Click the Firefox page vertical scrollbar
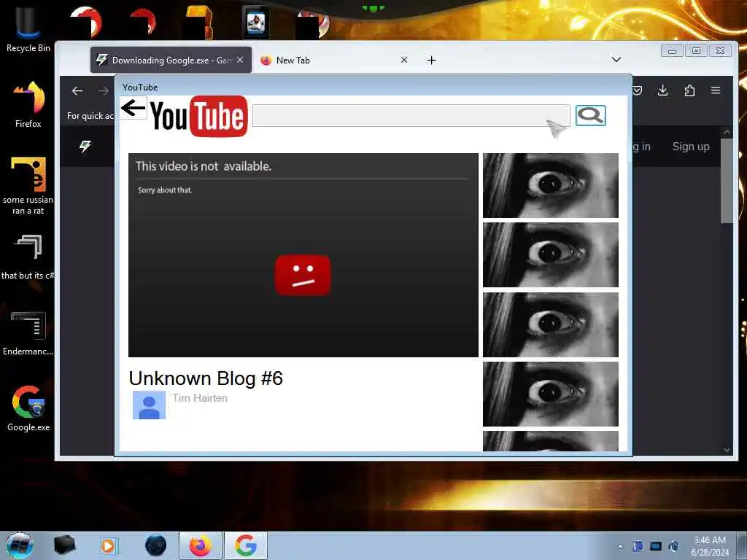Image resolution: width=747 pixels, height=560 pixels. pos(727,181)
